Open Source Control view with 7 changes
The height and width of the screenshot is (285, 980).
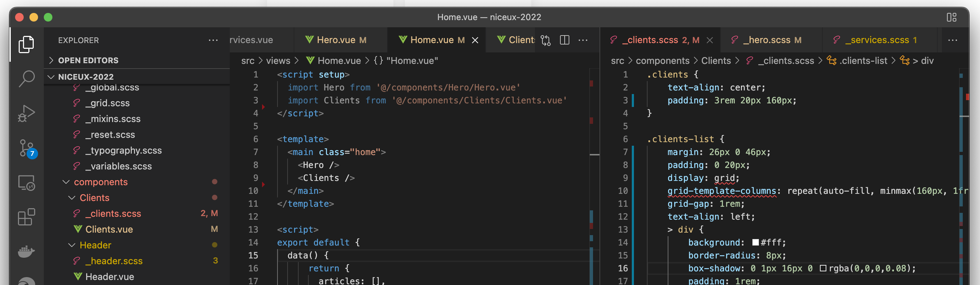pyautogui.click(x=27, y=148)
